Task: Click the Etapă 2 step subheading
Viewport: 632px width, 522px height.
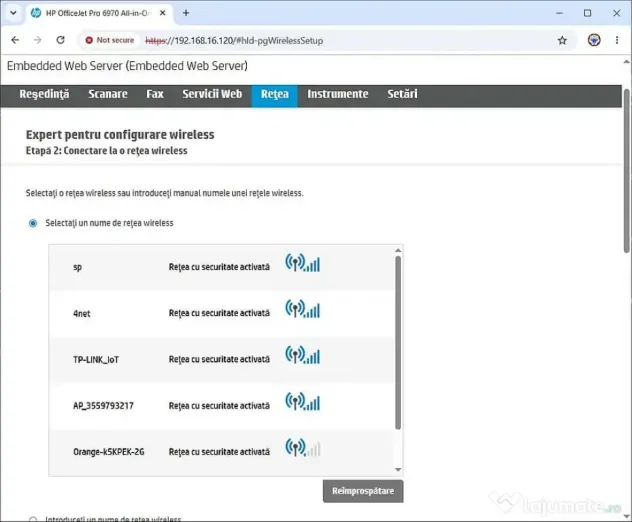Action: pos(106,151)
